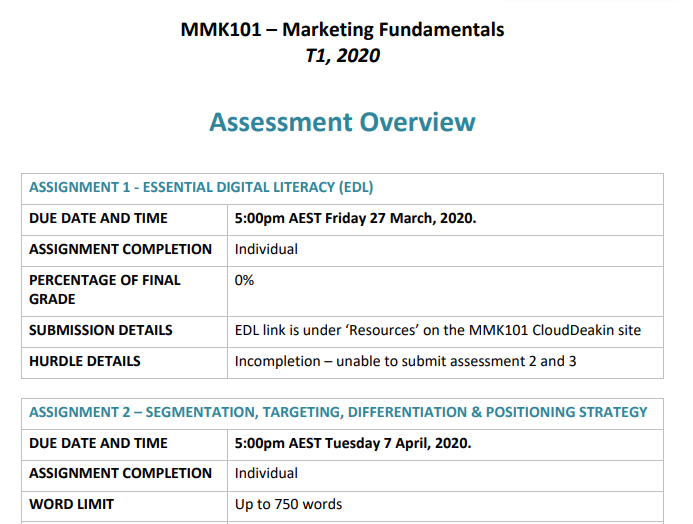Click Individual value in Assignment 2 table
Viewport: 693px width, 524px height.
click(266, 473)
